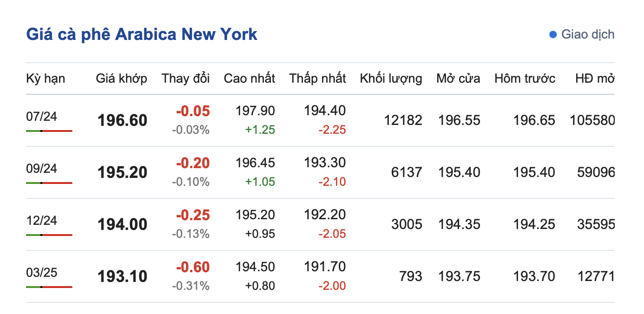Click the blue Giao dịch status dot

[x=553, y=34]
